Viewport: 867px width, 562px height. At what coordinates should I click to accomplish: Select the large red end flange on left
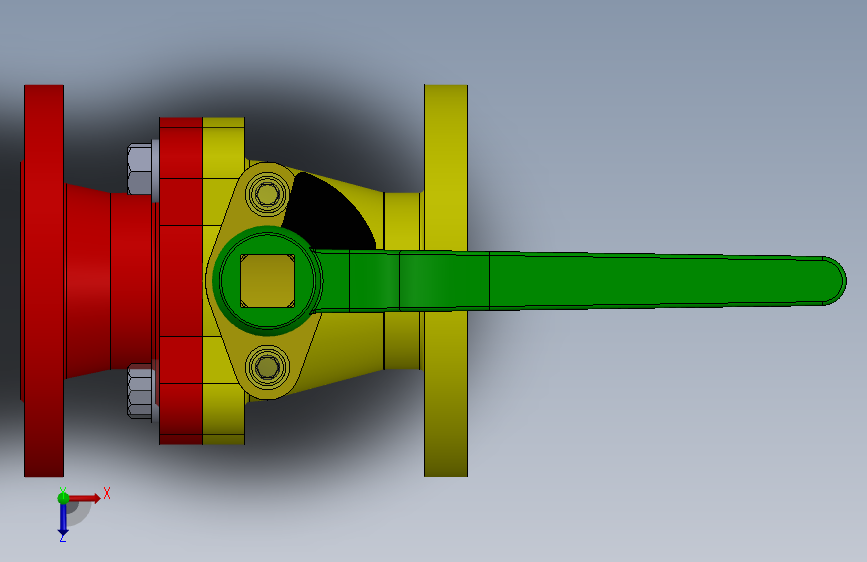[x=44, y=280]
